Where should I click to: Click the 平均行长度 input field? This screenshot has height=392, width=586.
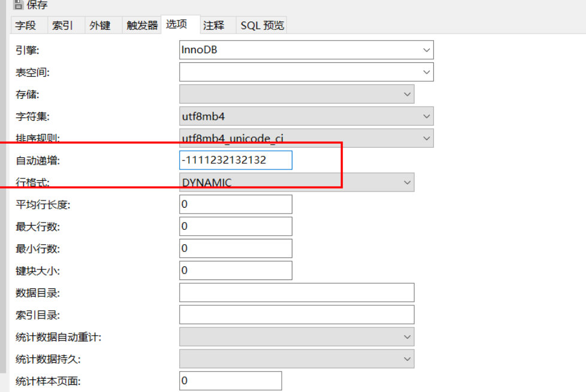[235, 204]
